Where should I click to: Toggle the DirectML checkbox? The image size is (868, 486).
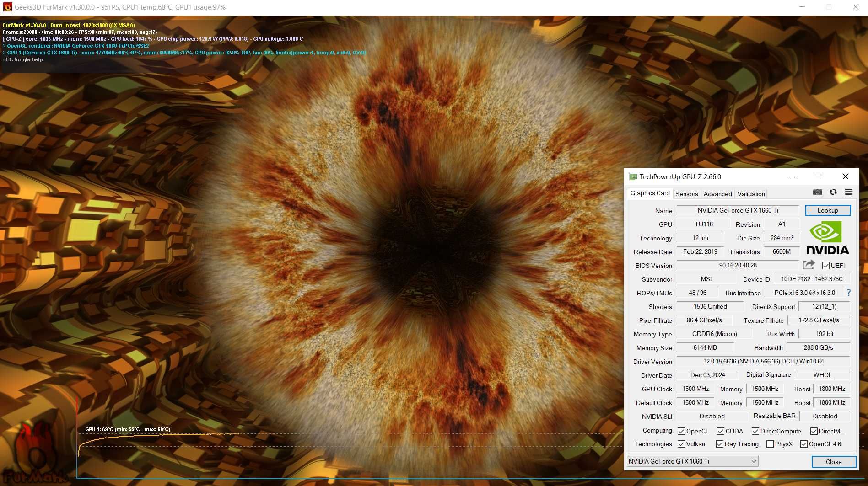pyautogui.click(x=814, y=431)
